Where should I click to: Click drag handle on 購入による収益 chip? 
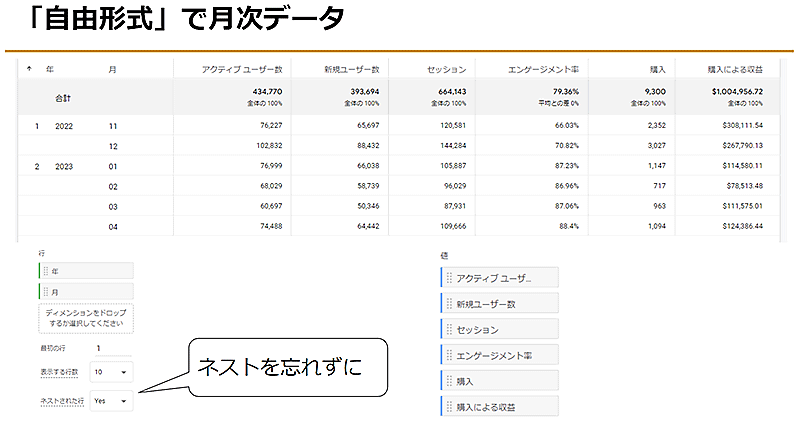[449, 407]
